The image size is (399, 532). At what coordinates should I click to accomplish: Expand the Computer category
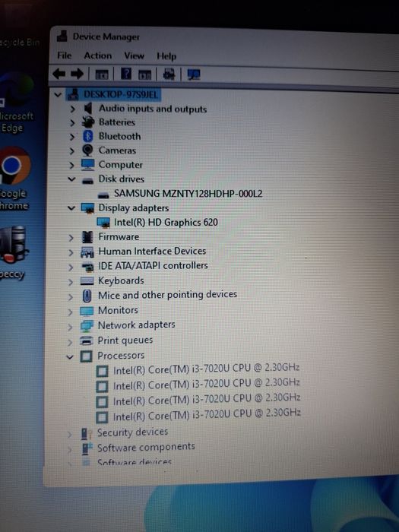pyautogui.click(x=72, y=165)
